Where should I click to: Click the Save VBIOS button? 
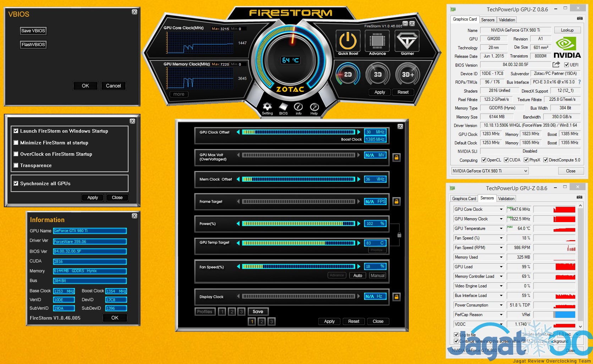click(x=33, y=31)
